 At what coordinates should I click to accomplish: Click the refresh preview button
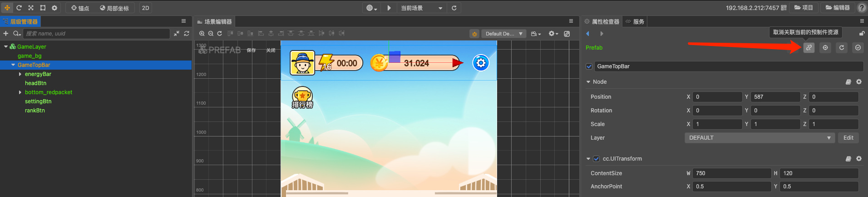click(x=454, y=8)
